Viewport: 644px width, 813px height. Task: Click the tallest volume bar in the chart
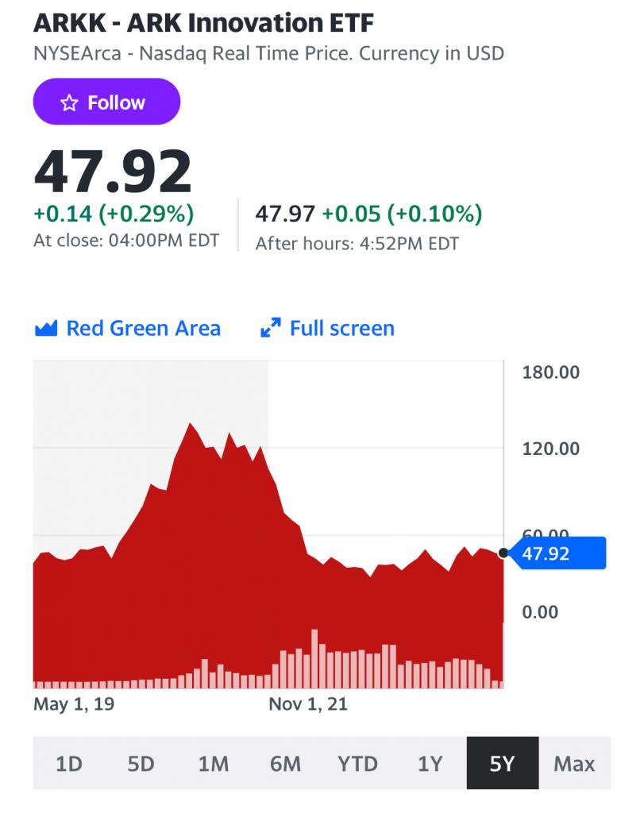click(x=314, y=657)
